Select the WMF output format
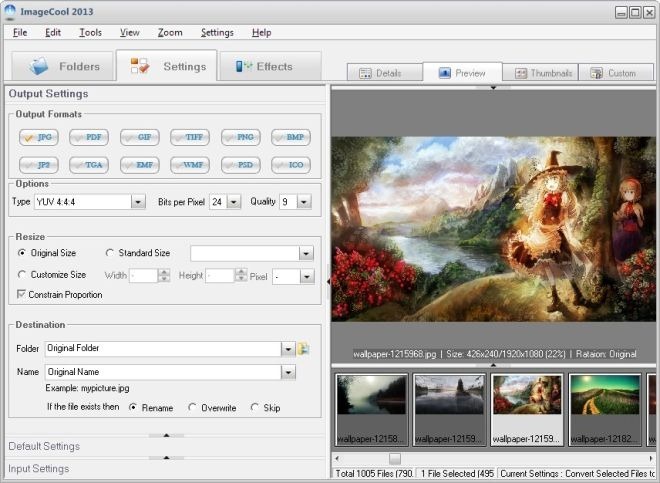 (190, 165)
